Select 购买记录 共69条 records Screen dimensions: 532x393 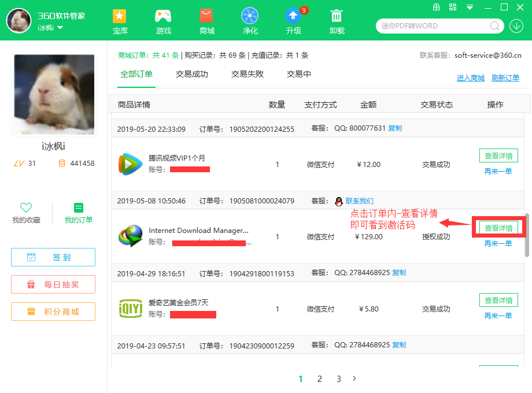click(x=215, y=55)
